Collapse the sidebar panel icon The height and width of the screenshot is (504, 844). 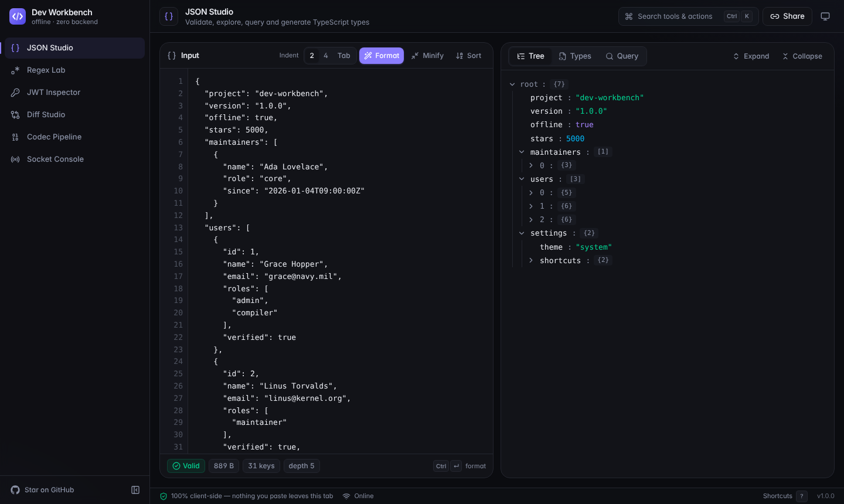135,490
